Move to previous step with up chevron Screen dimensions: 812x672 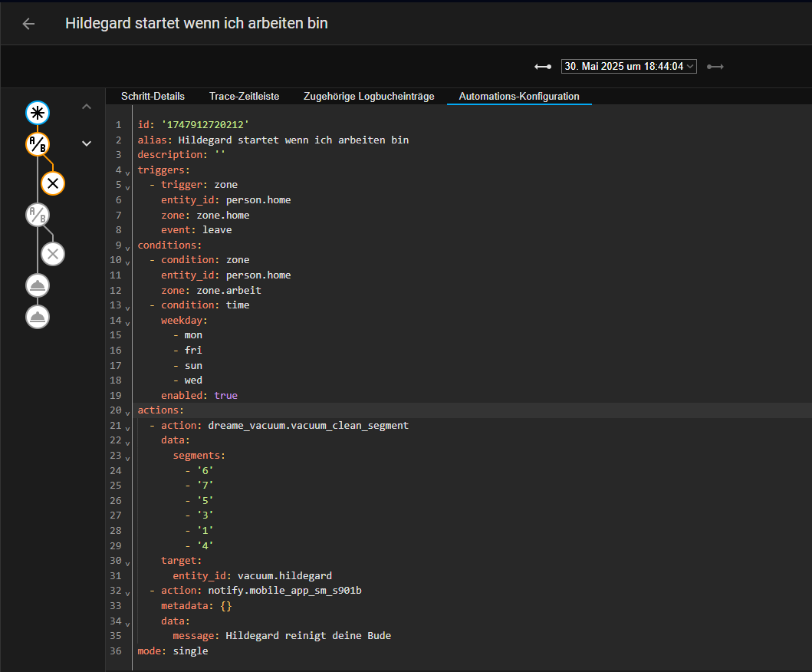point(87,107)
